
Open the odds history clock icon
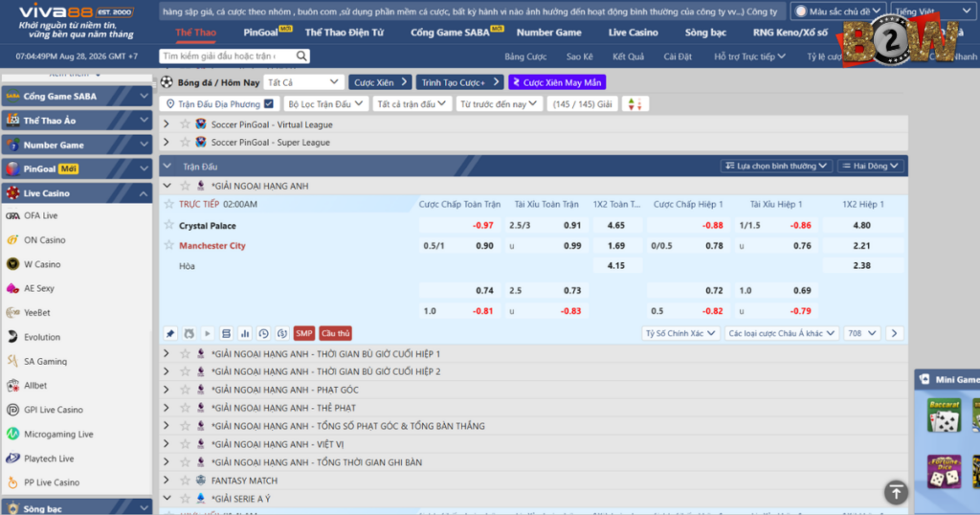pos(264,334)
